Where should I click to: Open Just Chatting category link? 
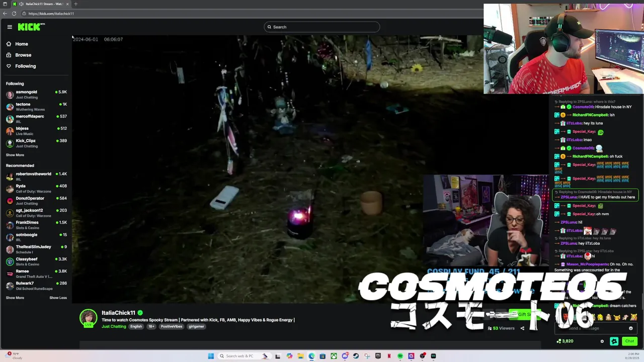(x=114, y=326)
